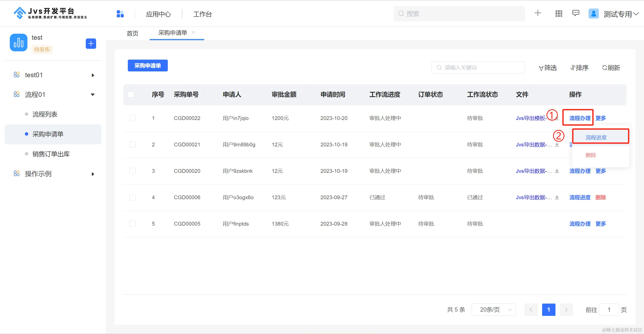
Task: Click 流程办理 link for row CGD00022
Action: pyautogui.click(x=580, y=118)
